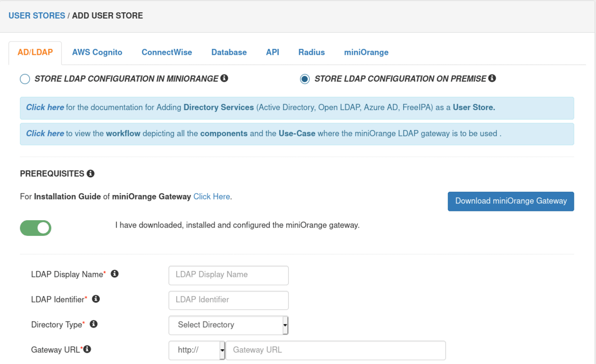This screenshot has height=364, width=596.
Task: Click info icon beside Store LDAP On Premise
Action: (492, 78)
